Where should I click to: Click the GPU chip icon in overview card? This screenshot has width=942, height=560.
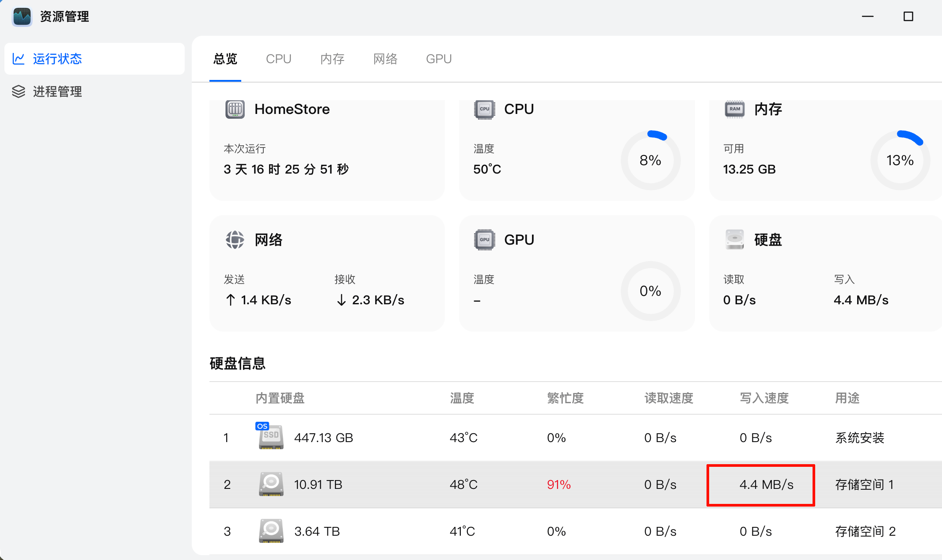click(x=484, y=240)
